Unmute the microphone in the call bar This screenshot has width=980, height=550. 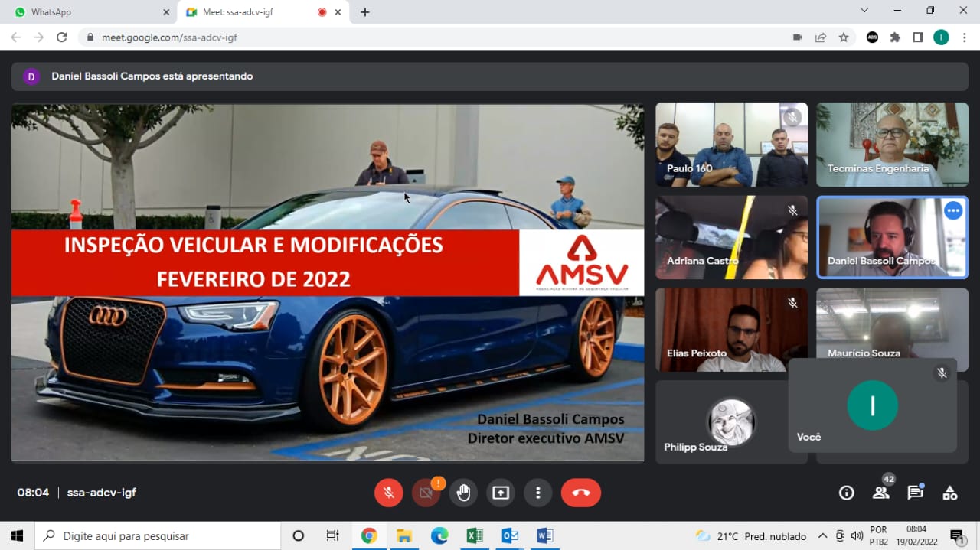click(x=389, y=493)
